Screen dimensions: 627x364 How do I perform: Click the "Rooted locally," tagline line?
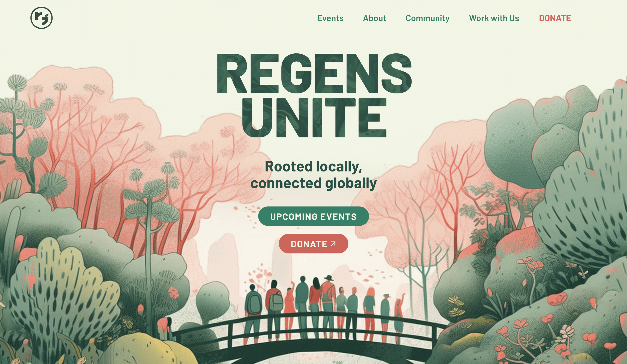313,166
